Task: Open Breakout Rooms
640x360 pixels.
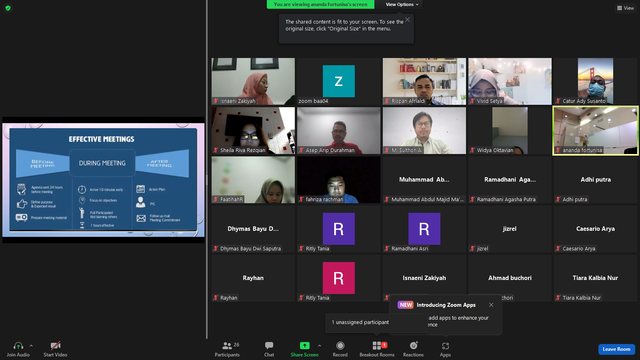Action: coord(377,349)
